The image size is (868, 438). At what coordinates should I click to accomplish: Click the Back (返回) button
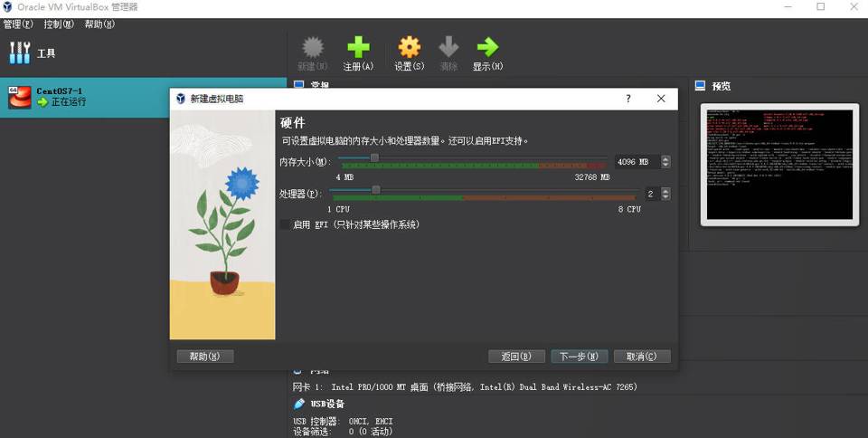coord(516,357)
